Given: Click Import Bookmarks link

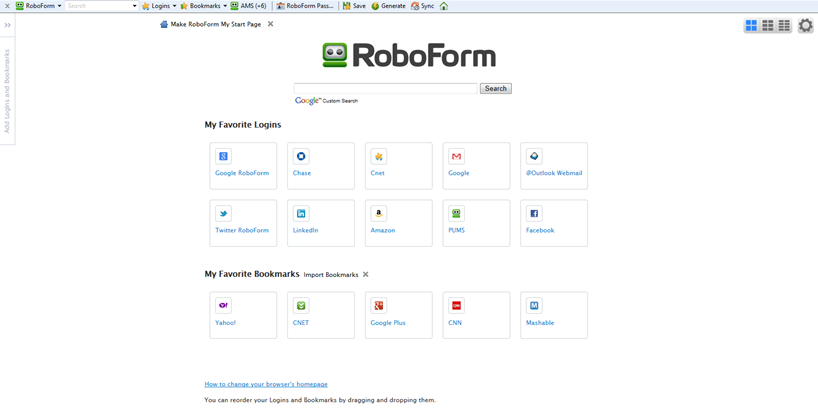Looking at the screenshot, I should click(x=331, y=275).
